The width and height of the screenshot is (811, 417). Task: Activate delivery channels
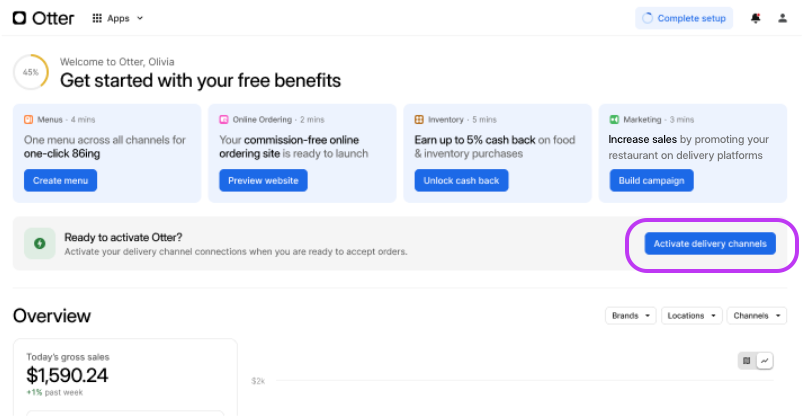tap(710, 244)
